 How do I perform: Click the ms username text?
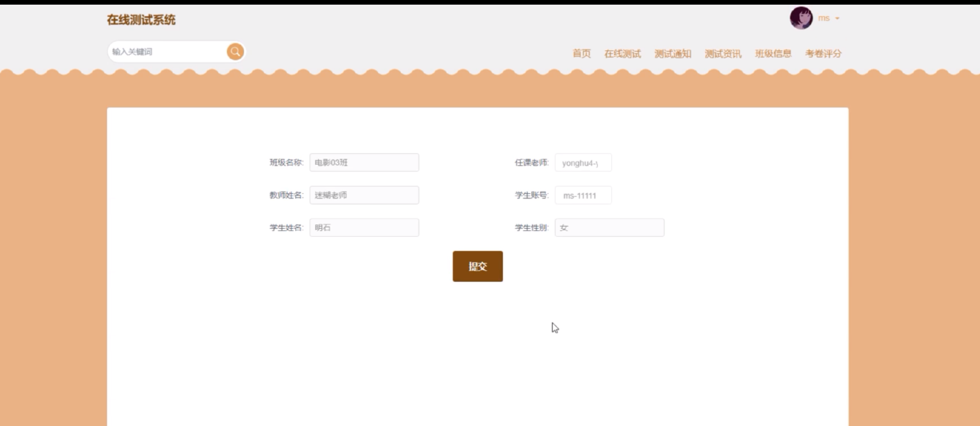coord(824,18)
